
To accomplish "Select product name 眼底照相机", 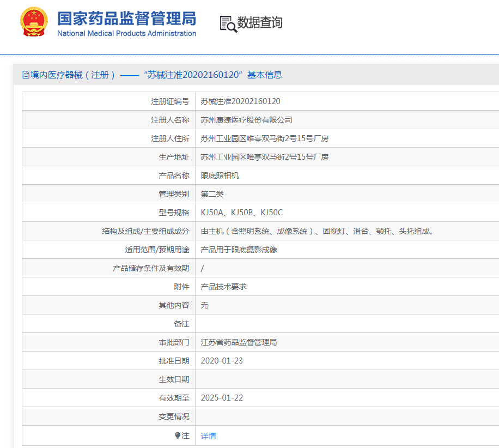I will coord(220,175).
